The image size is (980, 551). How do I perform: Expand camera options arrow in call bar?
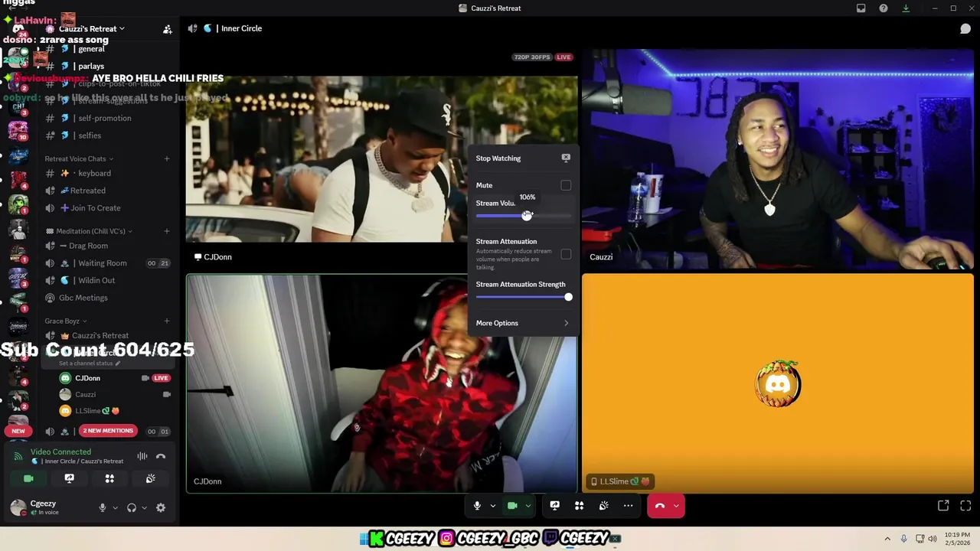[x=528, y=506]
